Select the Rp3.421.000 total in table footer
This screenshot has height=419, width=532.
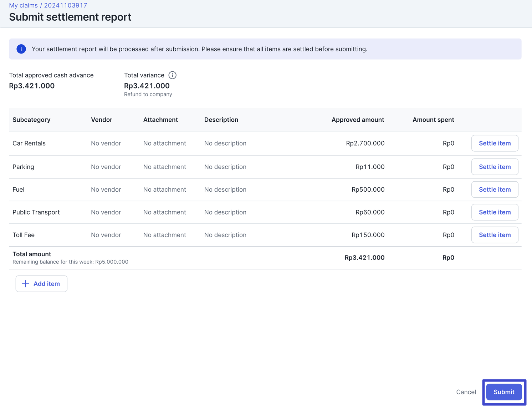coord(364,258)
